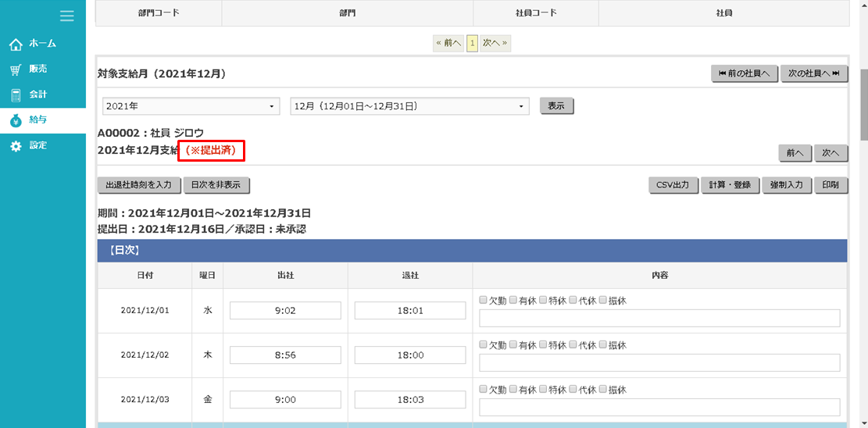Click the 計算・登録 button

(730, 185)
